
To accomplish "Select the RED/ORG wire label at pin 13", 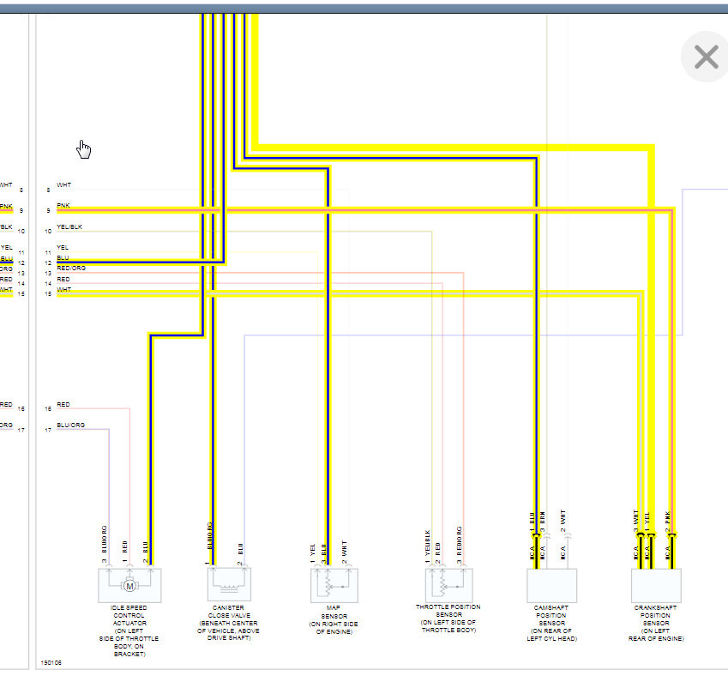I will [x=71, y=268].
